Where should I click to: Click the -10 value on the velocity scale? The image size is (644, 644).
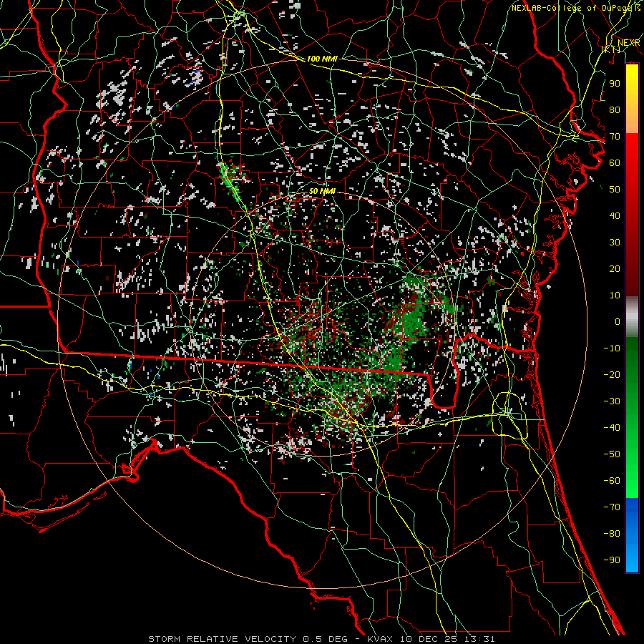tap(612, 348)
